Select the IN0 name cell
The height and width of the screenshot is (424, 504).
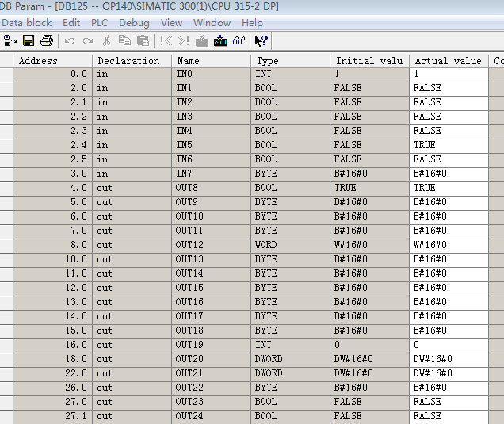coord(211,74)
